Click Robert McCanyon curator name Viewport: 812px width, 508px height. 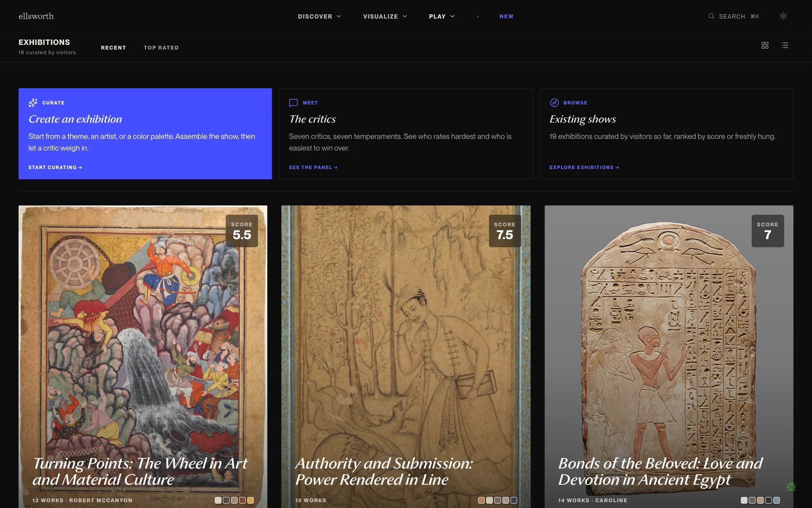point(101,500)
